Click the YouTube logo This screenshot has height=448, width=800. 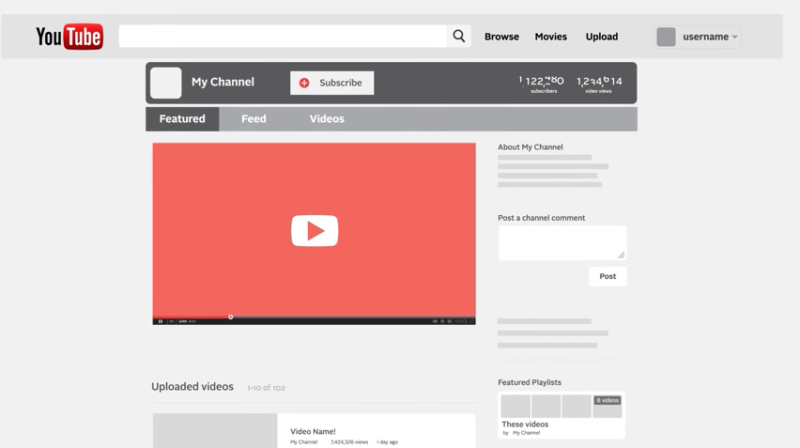click(69, 36)
